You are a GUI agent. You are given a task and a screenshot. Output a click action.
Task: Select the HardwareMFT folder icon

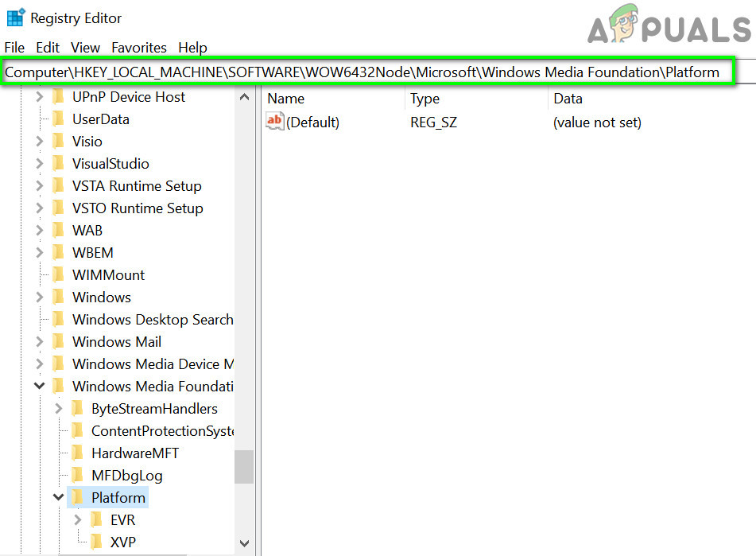(77, 453)
